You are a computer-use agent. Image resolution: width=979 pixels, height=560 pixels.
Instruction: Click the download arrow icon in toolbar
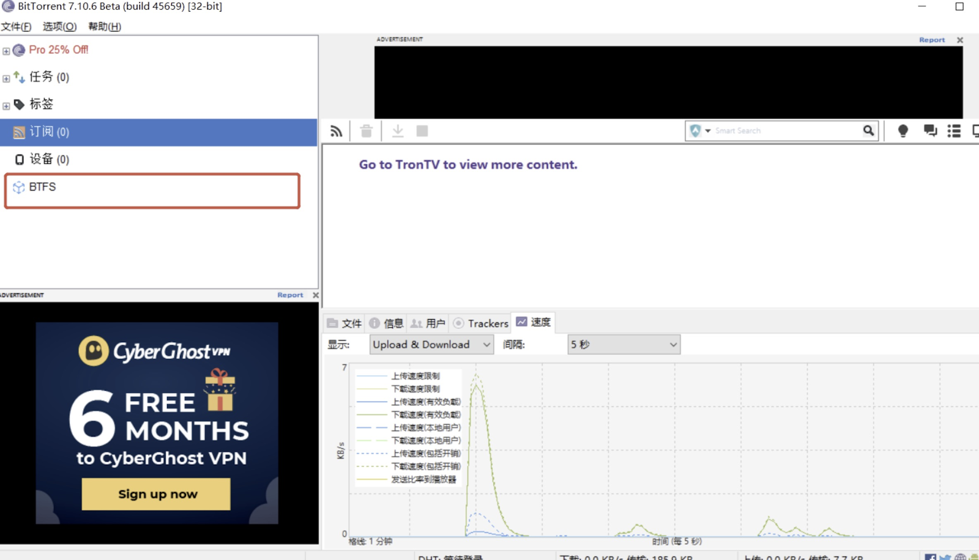click(x=398, y=131)
